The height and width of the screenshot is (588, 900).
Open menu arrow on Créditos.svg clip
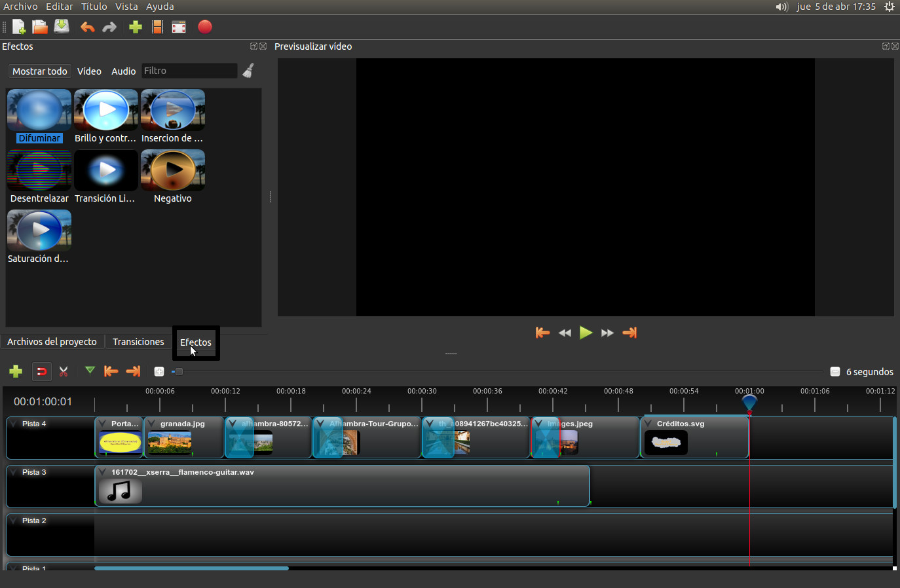pos(648,424)
